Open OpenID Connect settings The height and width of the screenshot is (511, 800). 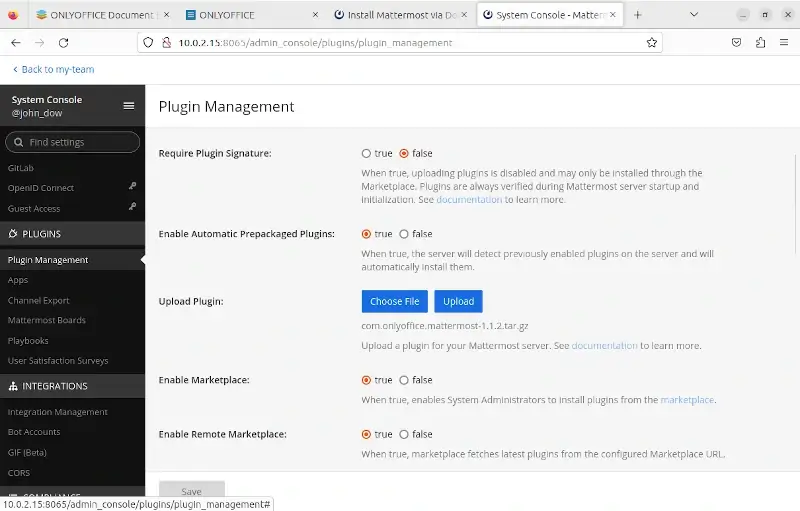pos(41,188)
